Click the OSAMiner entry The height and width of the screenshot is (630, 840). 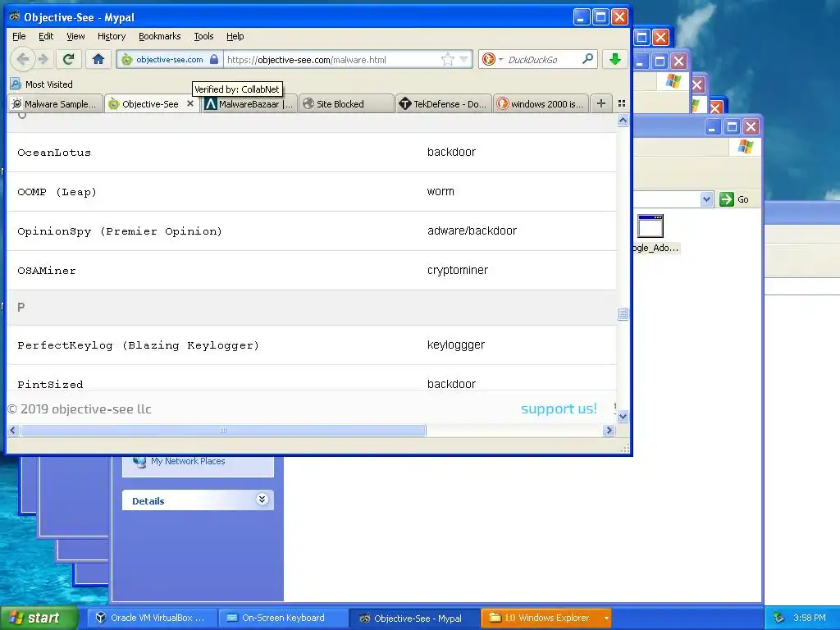tap(47, 271)
